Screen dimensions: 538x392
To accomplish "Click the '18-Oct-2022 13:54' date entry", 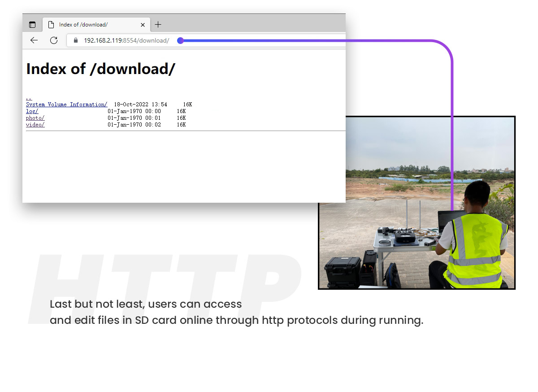I will 140,105.
